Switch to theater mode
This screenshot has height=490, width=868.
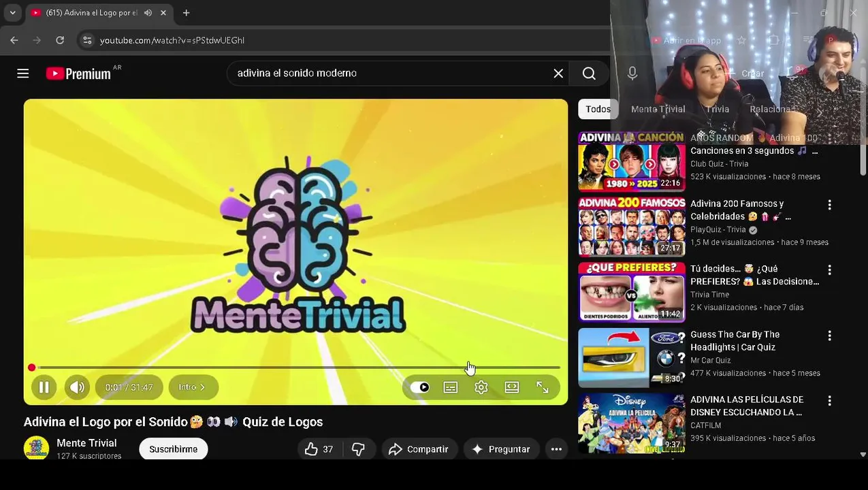[x=512, y=387]
